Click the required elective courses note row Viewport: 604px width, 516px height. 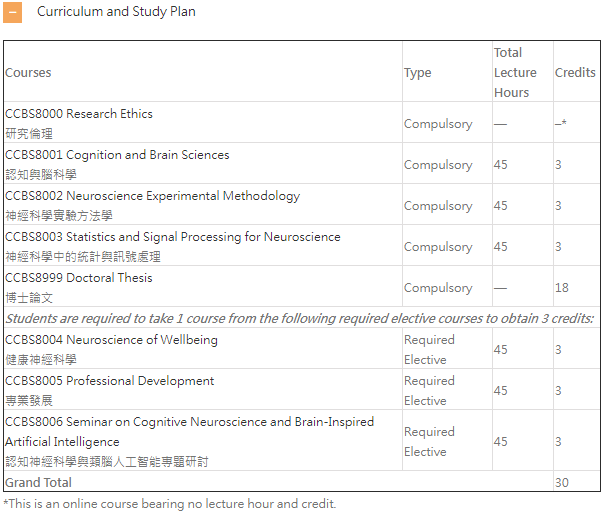pyautogui.click(x=300, y=319)
